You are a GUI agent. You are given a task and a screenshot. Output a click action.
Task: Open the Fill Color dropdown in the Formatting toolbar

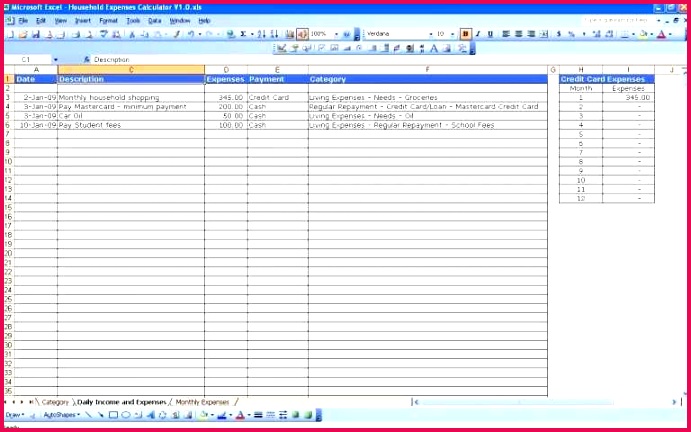point(652,34)
